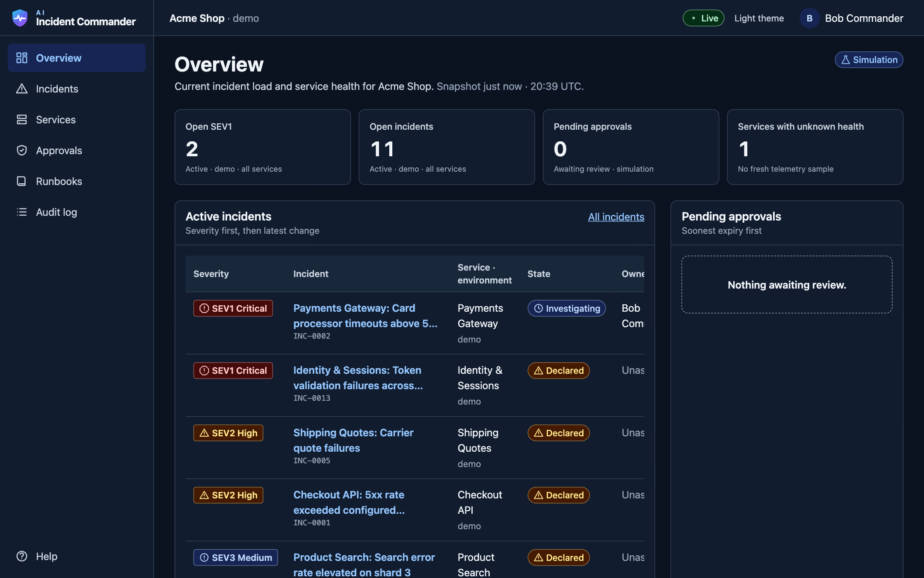Click the Open SEV1 stat card
The width and height of the screenshot is (924, 578).
(x=263, y=147)
